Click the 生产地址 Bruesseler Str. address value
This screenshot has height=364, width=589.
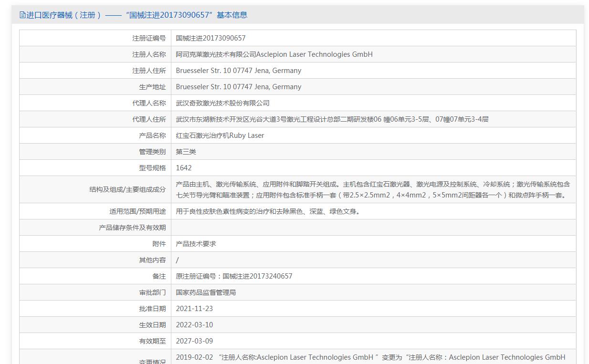click(238, 87)
